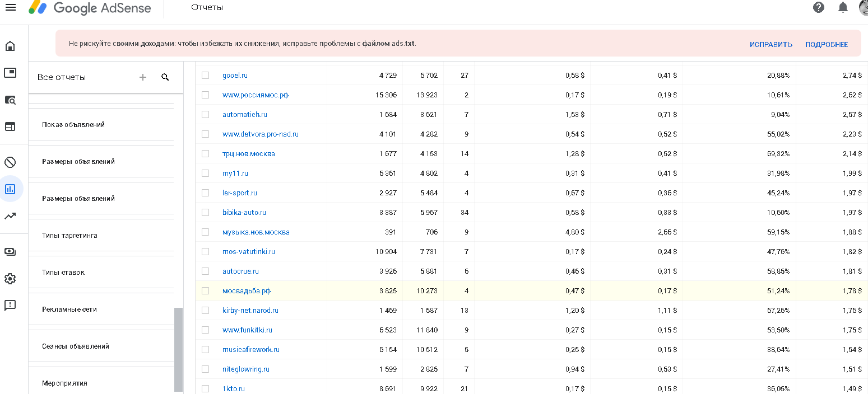868x394 pixels.
Task: Open the Сеансы объявлений report
Action: 76,346
